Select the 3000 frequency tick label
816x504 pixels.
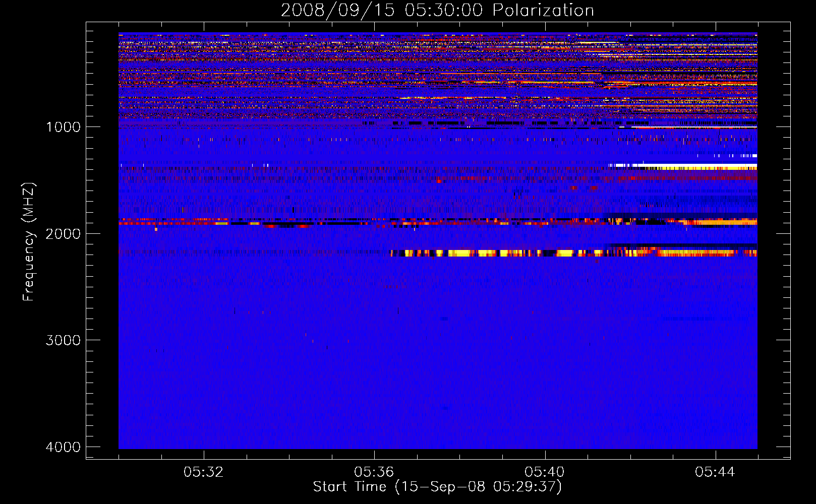(63, 340)
